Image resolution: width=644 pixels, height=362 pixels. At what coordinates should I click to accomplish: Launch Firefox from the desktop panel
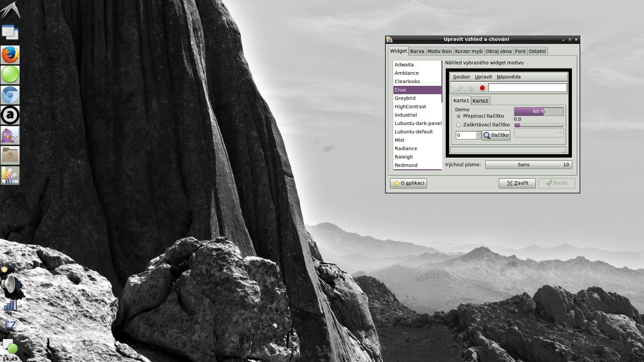(x=10, y=55)
